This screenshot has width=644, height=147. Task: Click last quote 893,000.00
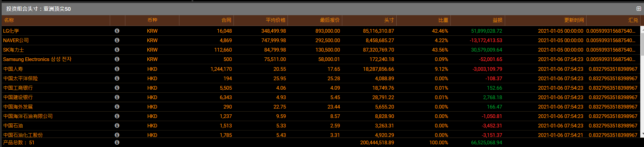(x=328, y=31)
